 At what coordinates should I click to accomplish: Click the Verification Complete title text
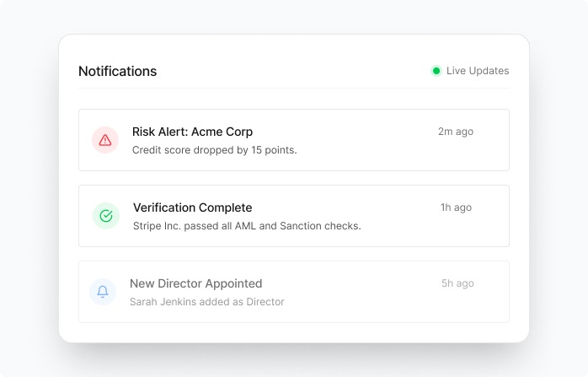coord(192,207)
